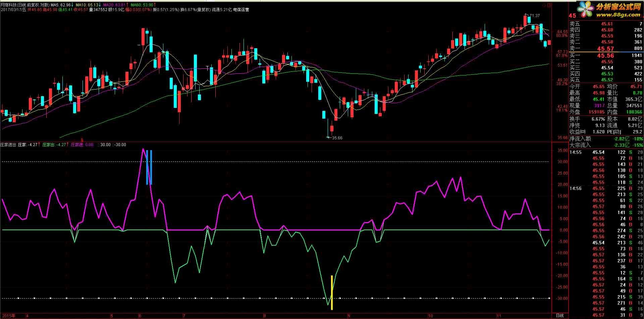Click the small red window icon top-right of chart
Viewport: 644px width, 319px height.
tap(549, 5)
